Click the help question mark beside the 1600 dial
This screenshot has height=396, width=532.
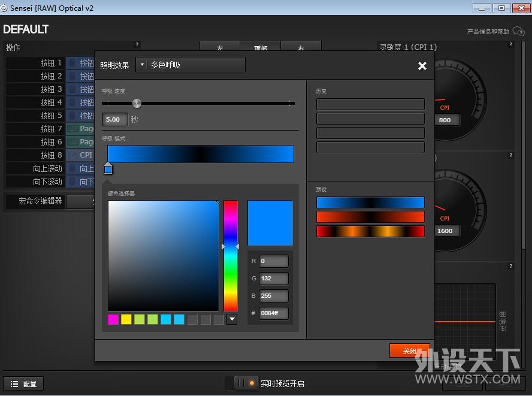tap(510, 155)
